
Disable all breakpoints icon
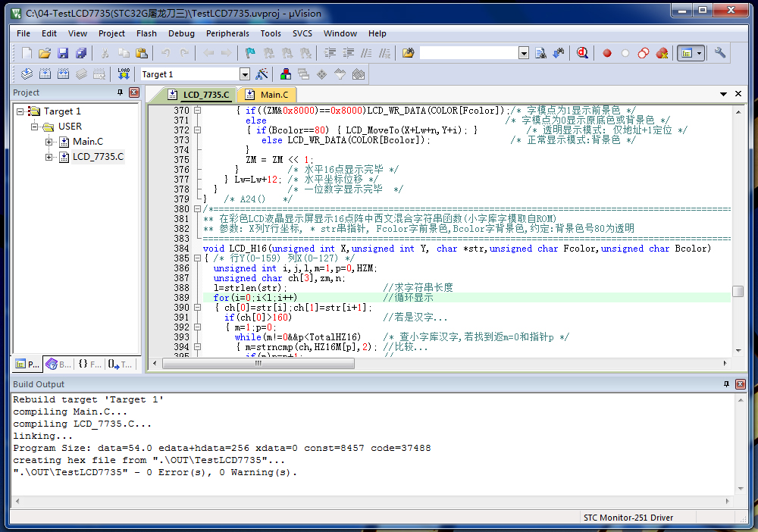click(644, 53)
